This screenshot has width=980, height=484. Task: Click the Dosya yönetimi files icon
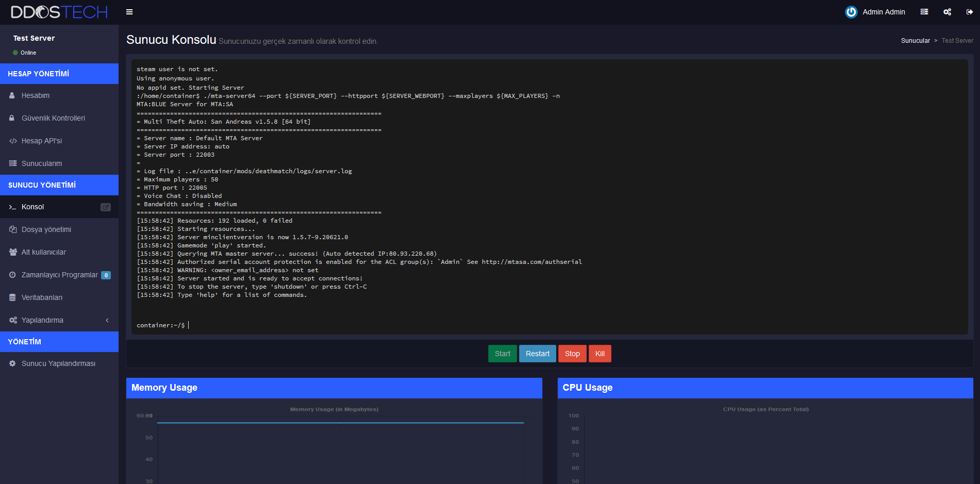(13, 229)
